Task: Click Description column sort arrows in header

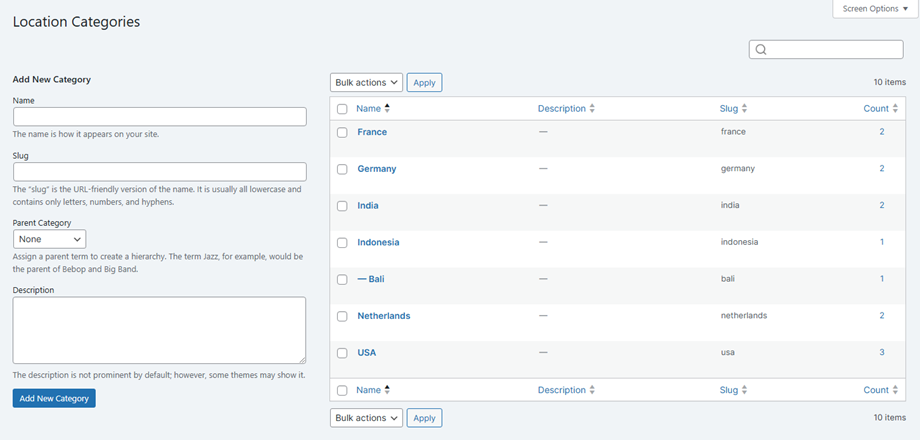Action: click(592, 108)
